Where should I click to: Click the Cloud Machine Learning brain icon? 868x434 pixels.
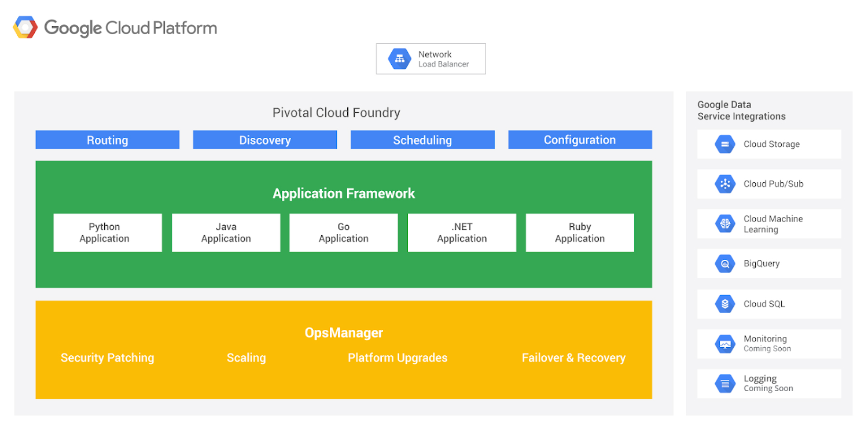724,224
